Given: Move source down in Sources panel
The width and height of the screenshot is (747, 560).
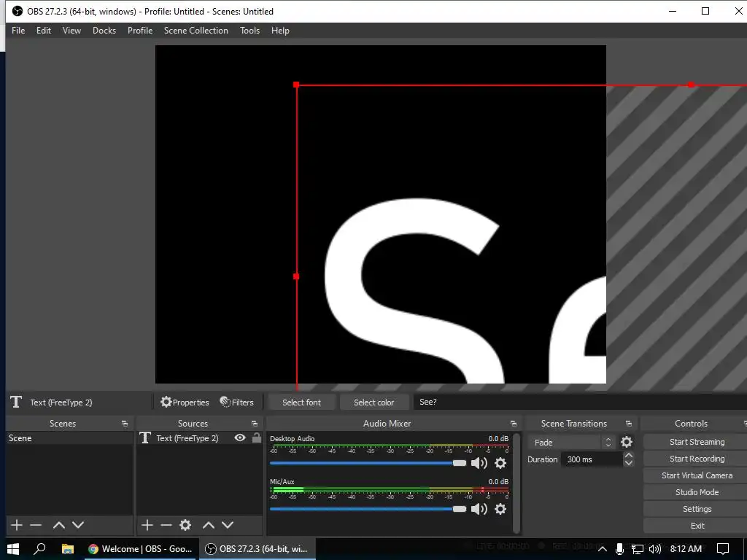Looking at the screenshot, I should click(x=228, y=525).
